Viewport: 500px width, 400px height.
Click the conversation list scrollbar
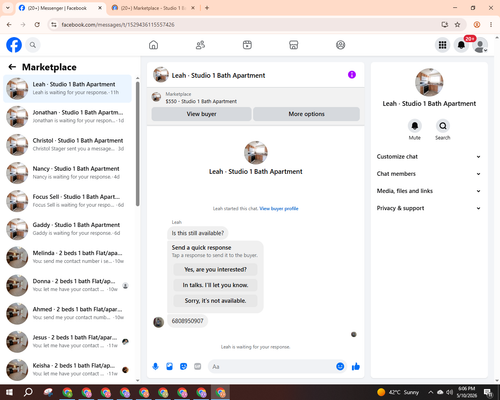tap(138, 143)
